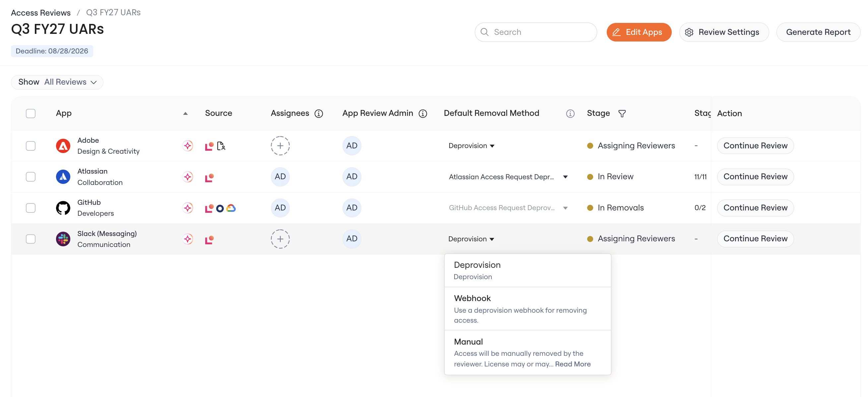Check the Adobe row checkbox
Viewport: 868px width, 397px height.
click(31, 146)
